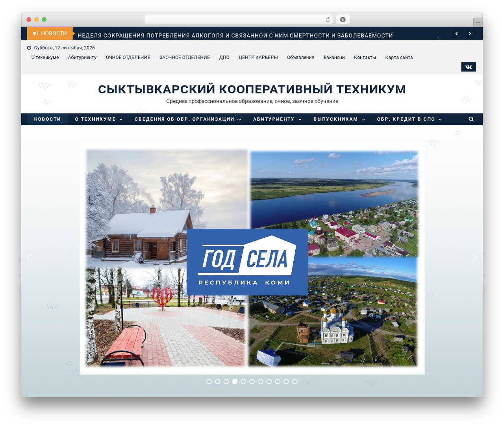The image size is (504, 427).
Task: Open browser downloads icon
Action: click(343, 20)
